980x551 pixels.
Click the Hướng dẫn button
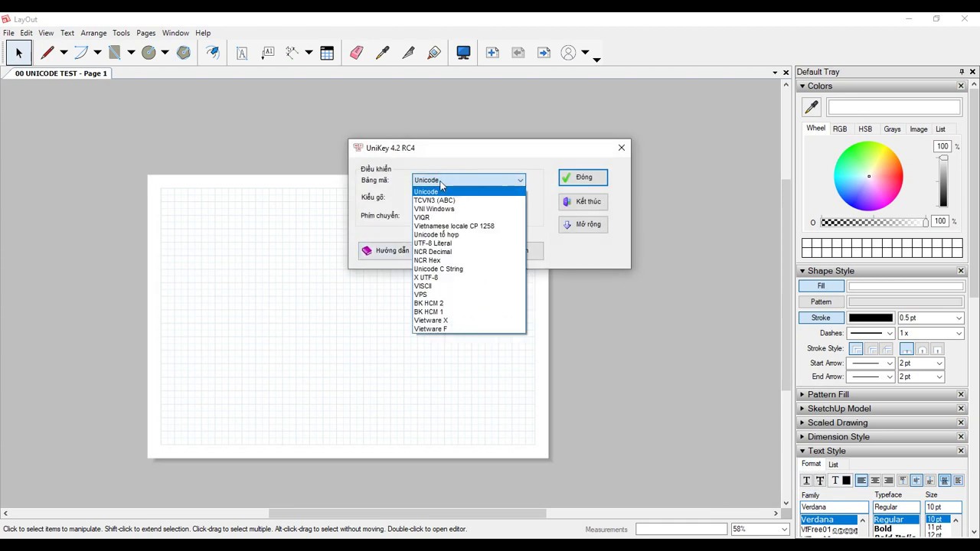point(385,250)
